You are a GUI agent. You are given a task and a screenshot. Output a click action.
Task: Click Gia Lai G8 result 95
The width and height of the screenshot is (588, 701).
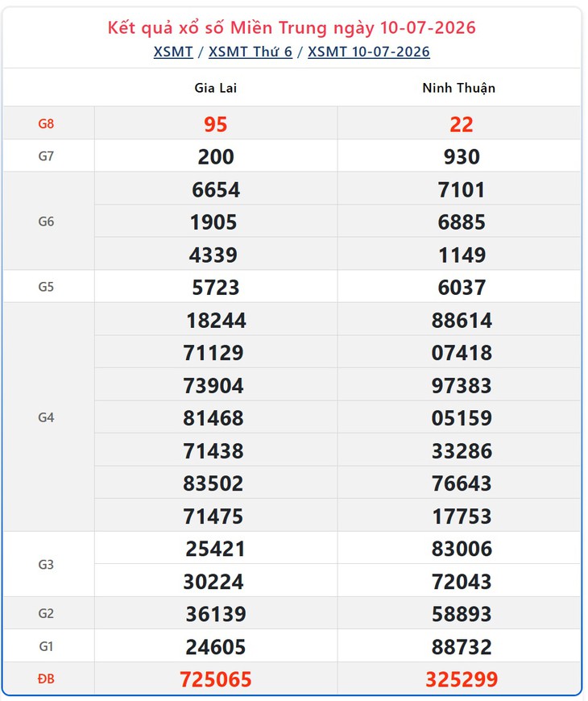click(216, 124)
